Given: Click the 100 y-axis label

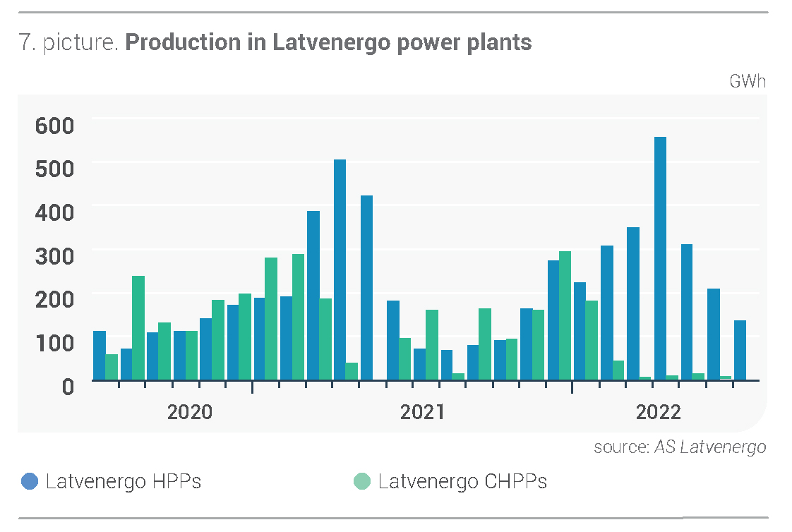Looking at the screenshot, I should [x=54, y=343].
